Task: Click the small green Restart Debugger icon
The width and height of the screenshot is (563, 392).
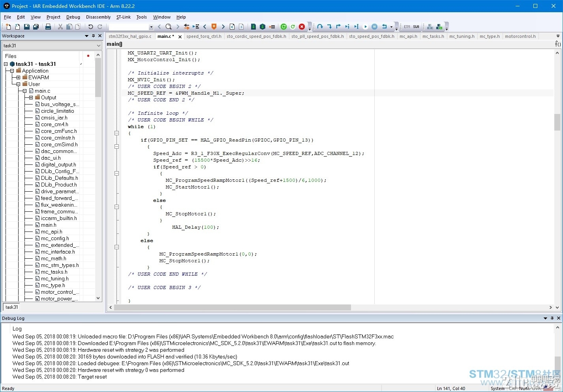Action: tap(293, 26)
